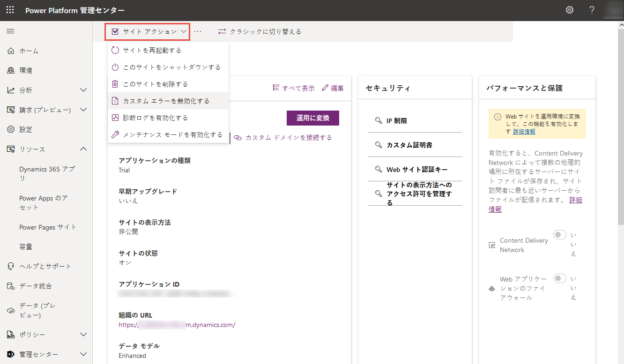Screen dimensions: 624x364
Task: Expand the 請求 (プレビュー) section
Action: point(83,110)
